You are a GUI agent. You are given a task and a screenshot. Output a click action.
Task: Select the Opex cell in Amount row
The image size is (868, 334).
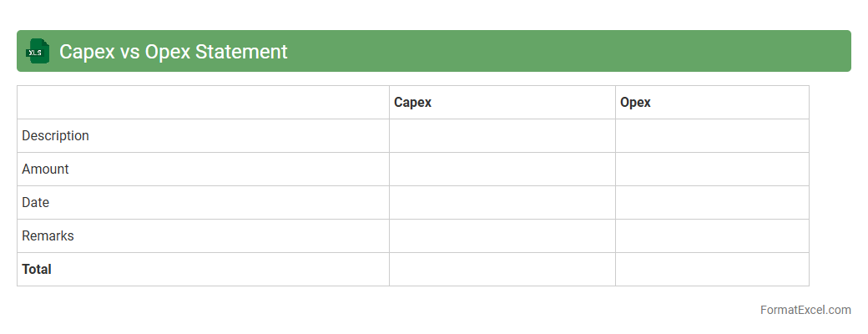712,170
